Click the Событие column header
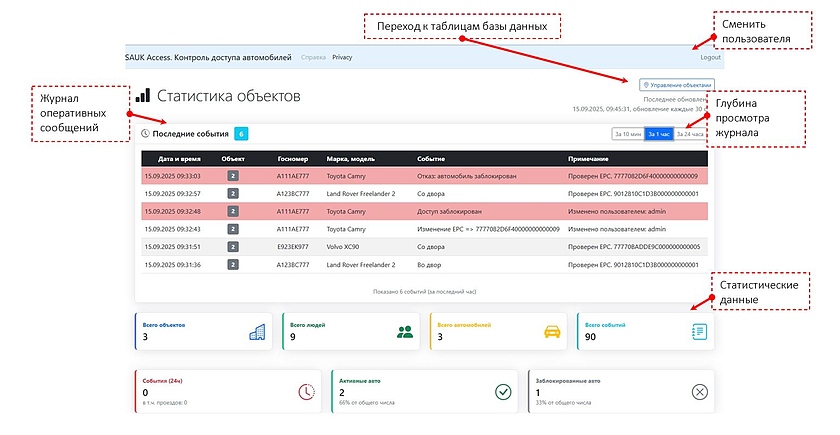The width and height of the screenshot is (840, 435). click(431, 158)
